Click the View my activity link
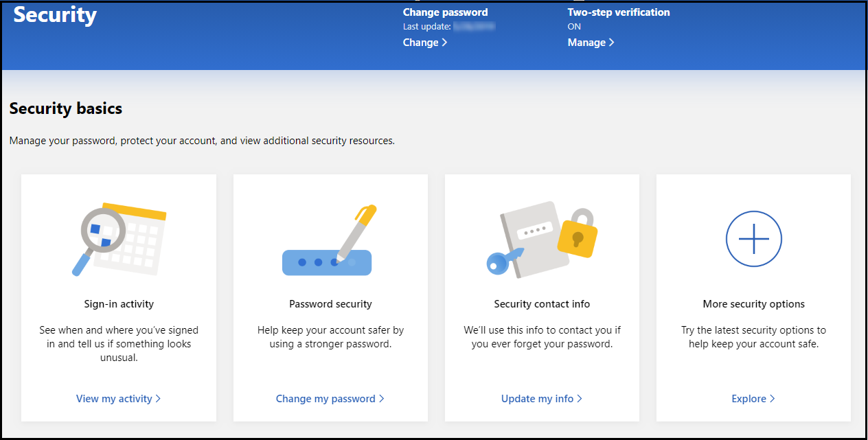 pos(119,399)
